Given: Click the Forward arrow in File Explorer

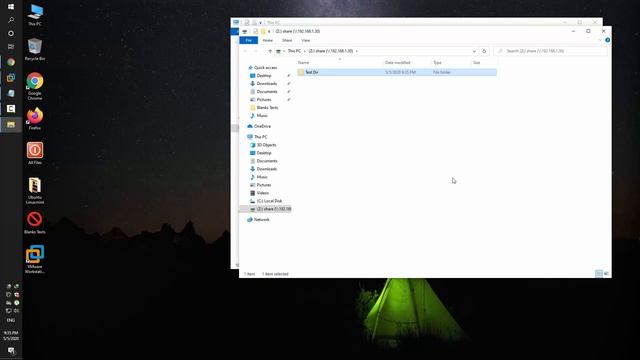Looking at the screenshot, I should [256, 51].
